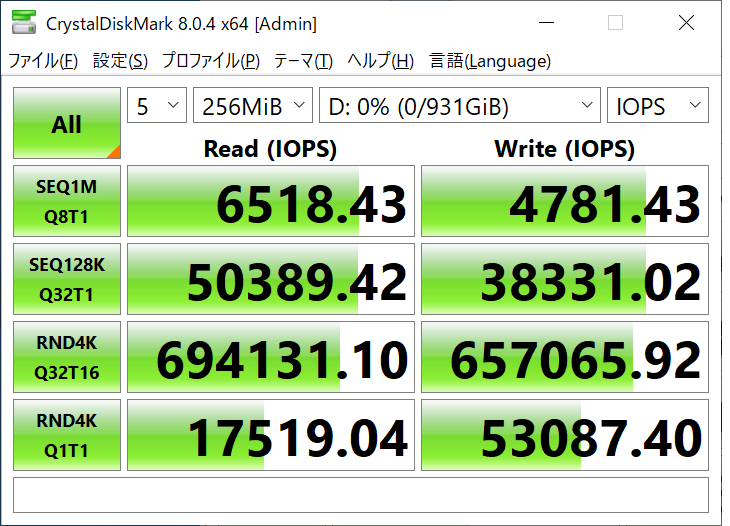Image resolution: width=730 pixels, height=526 pixels.
Task: Click the SEQ1M write result 4781.43
Action: coord(565,201)
